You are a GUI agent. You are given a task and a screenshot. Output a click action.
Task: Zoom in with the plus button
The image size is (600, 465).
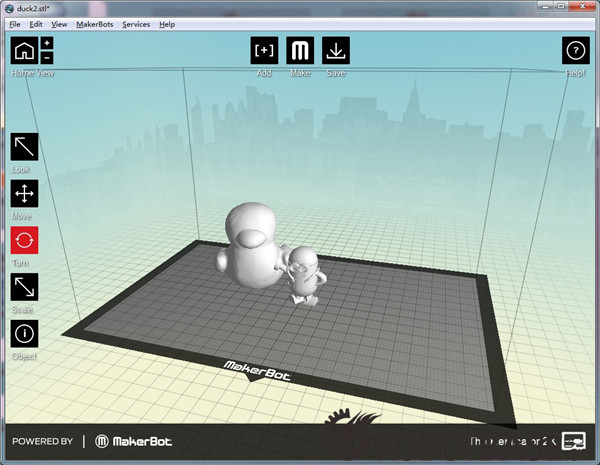pos(47,43)
